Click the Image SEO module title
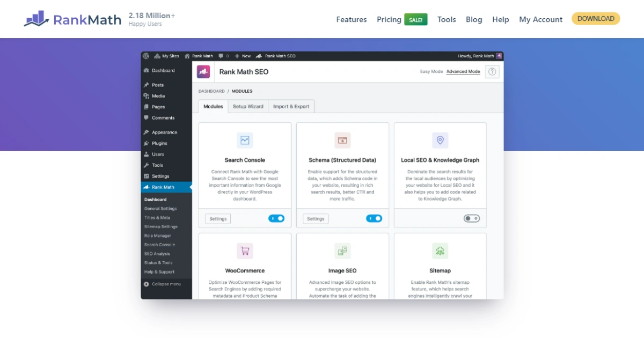 click(342, 271)
